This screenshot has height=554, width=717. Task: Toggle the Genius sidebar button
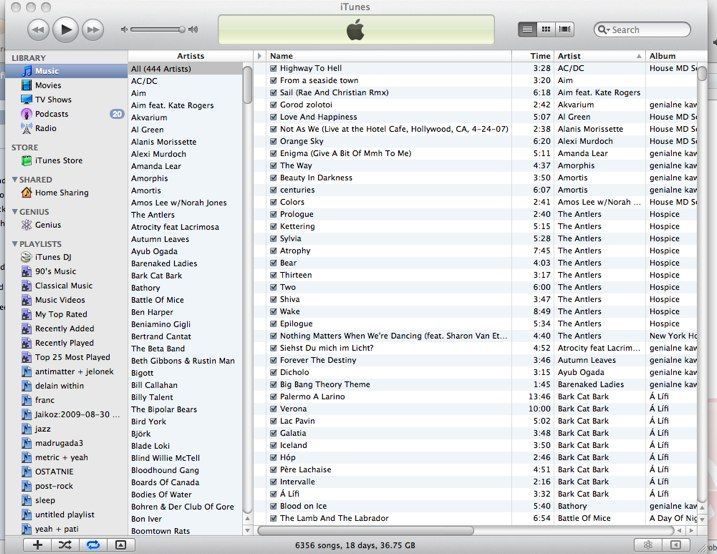pyautogui.click(x=675, y=544)
